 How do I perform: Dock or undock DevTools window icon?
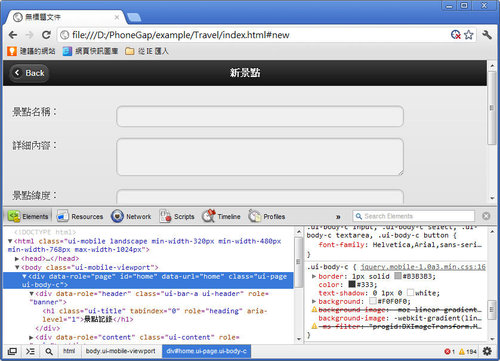(x=12, y=351)
